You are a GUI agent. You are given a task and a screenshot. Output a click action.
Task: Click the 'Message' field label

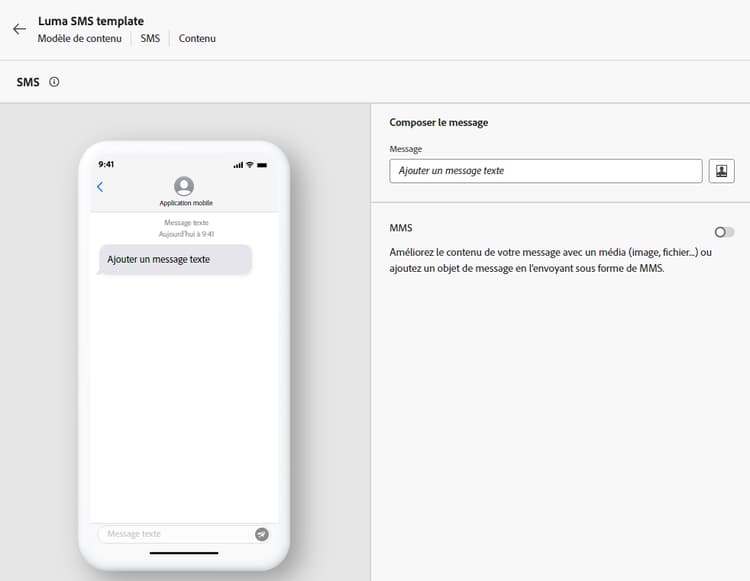tap(406, 149)
